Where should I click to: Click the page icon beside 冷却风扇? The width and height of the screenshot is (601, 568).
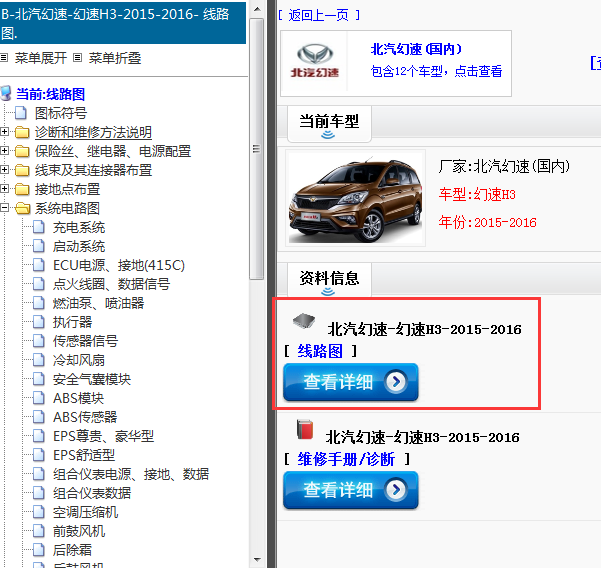coord(39,360)
